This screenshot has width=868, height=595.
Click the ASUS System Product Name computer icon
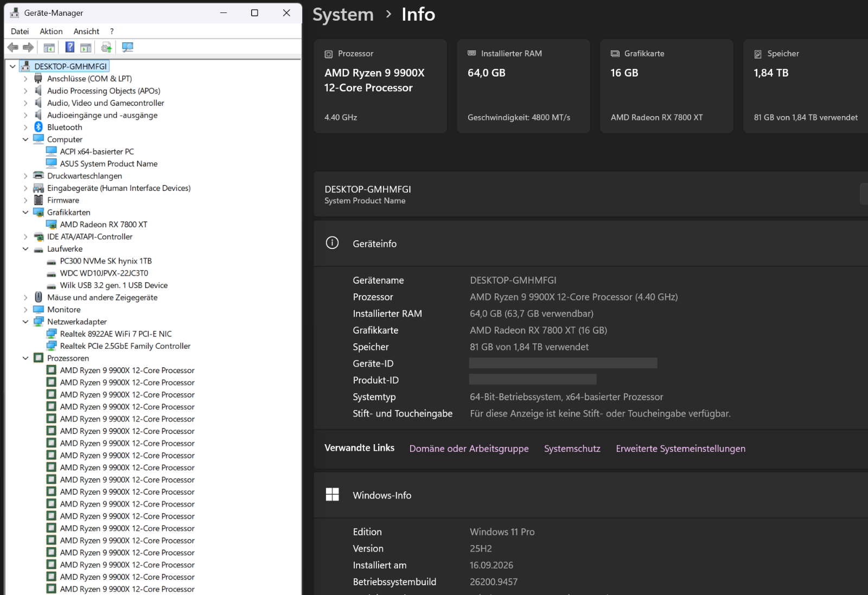[x=52, y=163]
